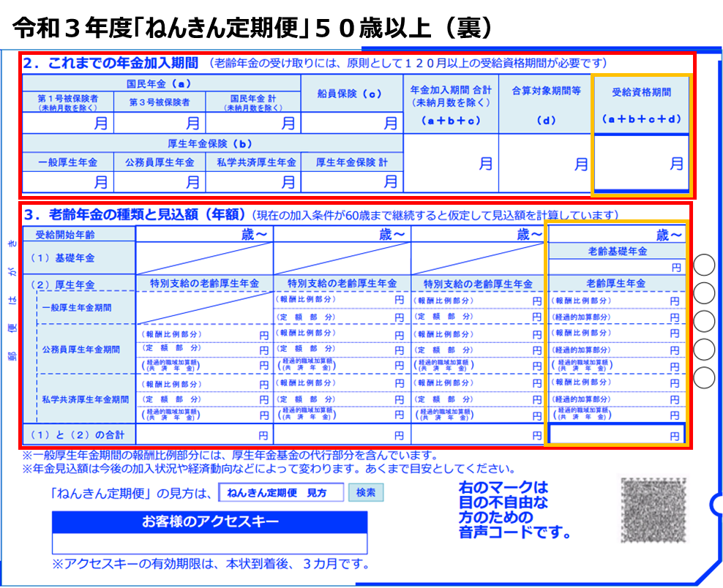Screen dimensions: 723x588
Task: Click the topmost circle on the right margin
Action: 704,264
